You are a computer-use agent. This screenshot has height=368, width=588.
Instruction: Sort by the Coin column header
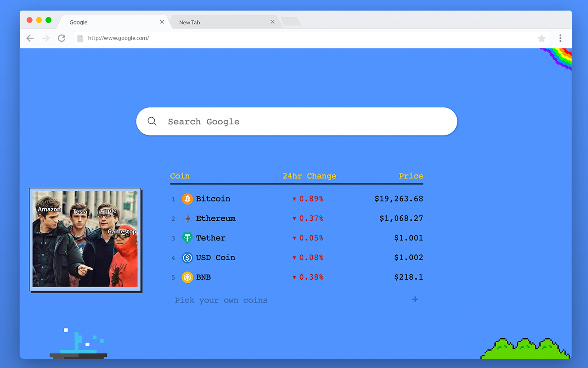[x=180, y=176]
